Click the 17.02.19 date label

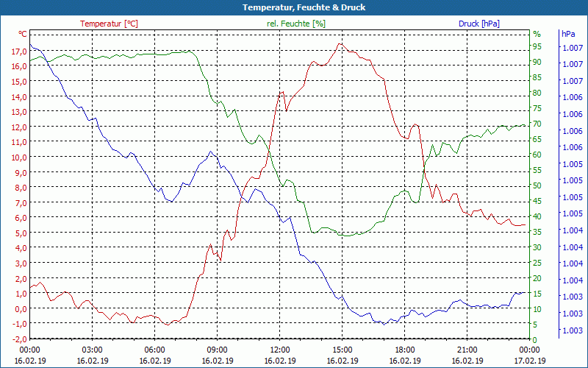[530, 361]
